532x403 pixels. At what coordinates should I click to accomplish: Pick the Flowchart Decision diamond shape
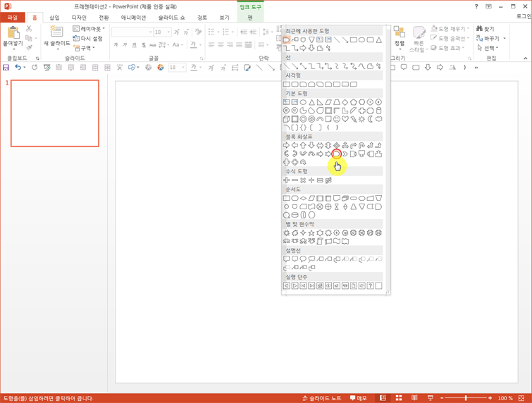click(x=303, y=198)
